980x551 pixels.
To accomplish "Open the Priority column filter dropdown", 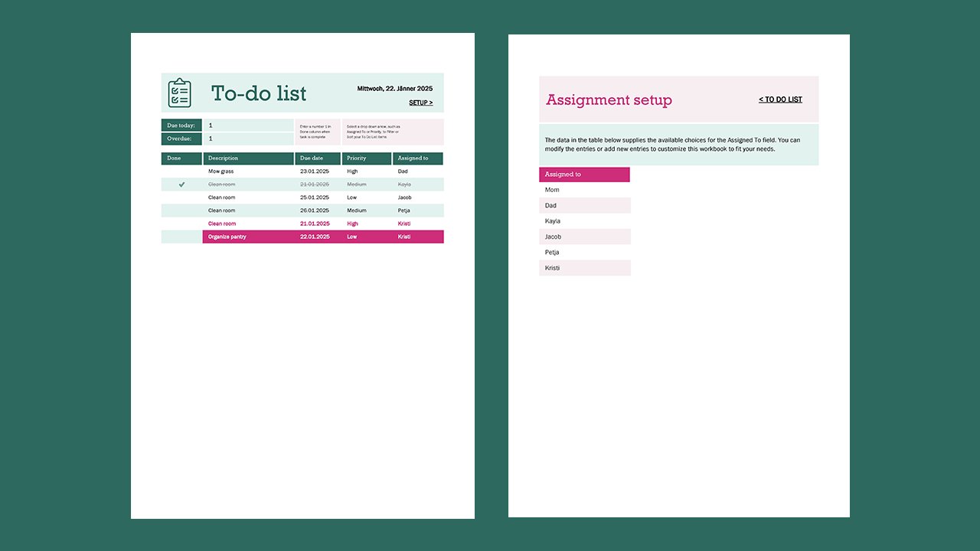I will tap(366, 158).
